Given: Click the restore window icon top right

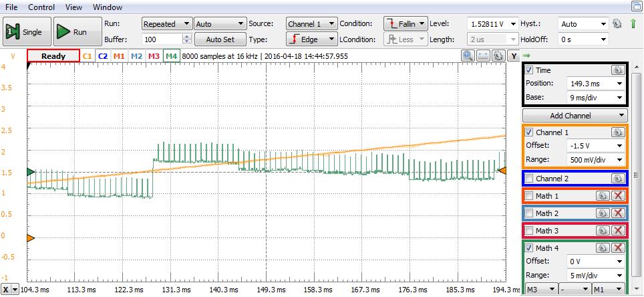Looking at the screenshot, I should coord(636,6).
